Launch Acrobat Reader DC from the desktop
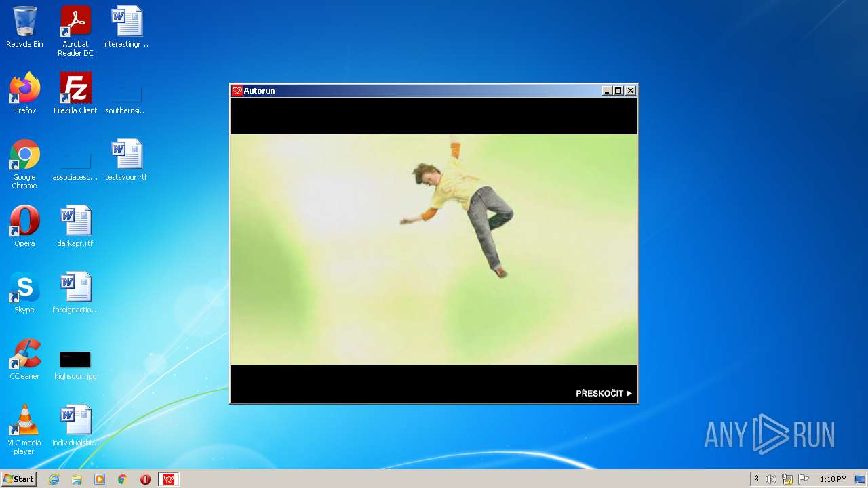 [75, 31]
